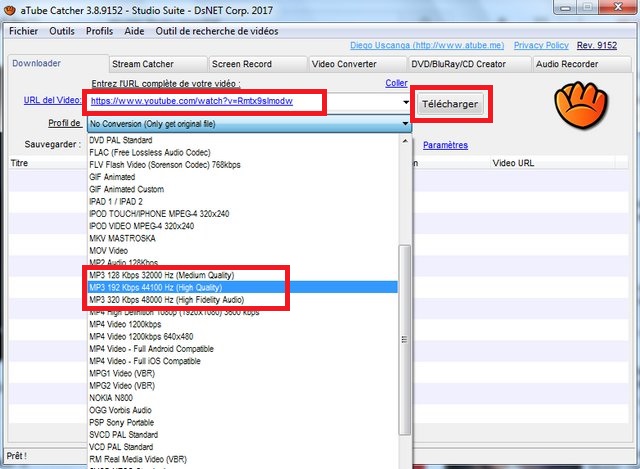Open the Outils menu

62,31
